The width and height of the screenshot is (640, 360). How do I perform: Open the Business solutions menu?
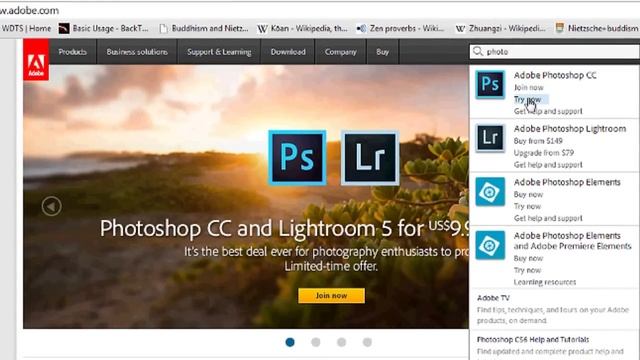(x=137, y=52)
